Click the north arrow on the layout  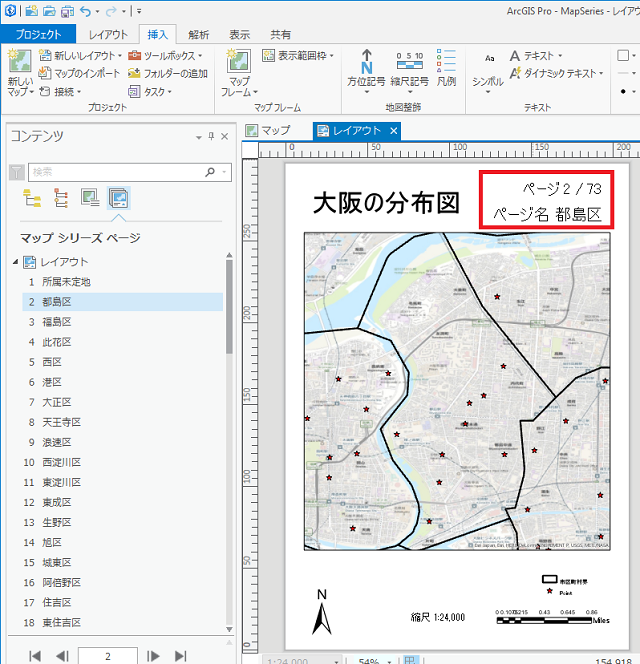coord(322,612)
